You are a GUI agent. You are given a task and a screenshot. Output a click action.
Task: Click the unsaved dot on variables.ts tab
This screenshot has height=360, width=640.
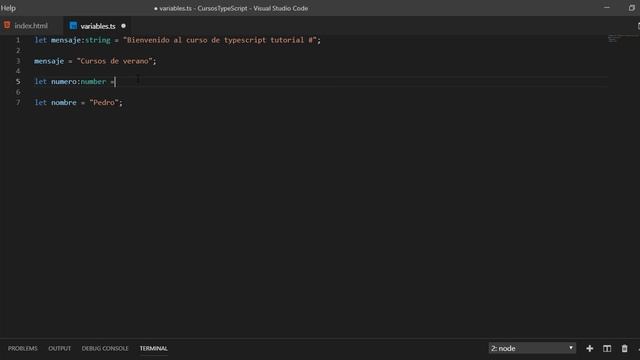click(x=124, y=26)
